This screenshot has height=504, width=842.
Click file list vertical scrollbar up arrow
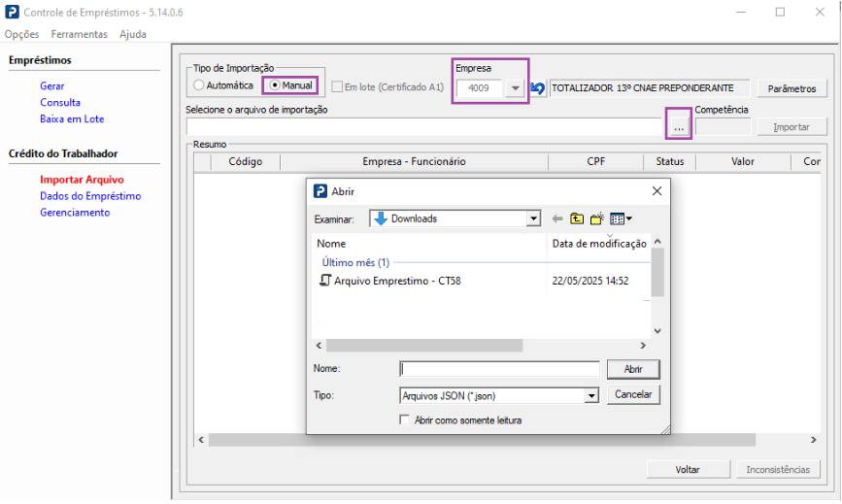tap(657, 242)
